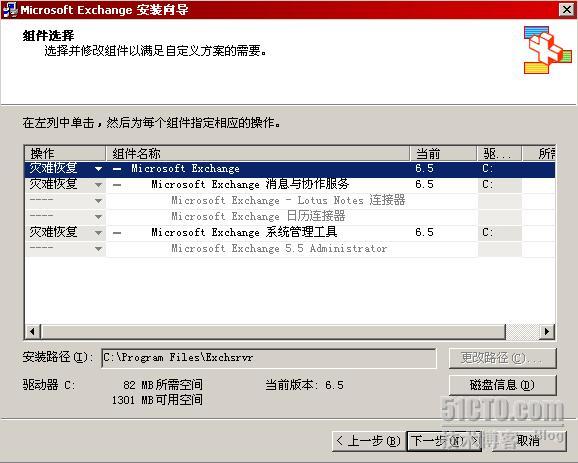Click the list's left scroll arrow
The height and width of the screenshot is (463, 578).
32,331
